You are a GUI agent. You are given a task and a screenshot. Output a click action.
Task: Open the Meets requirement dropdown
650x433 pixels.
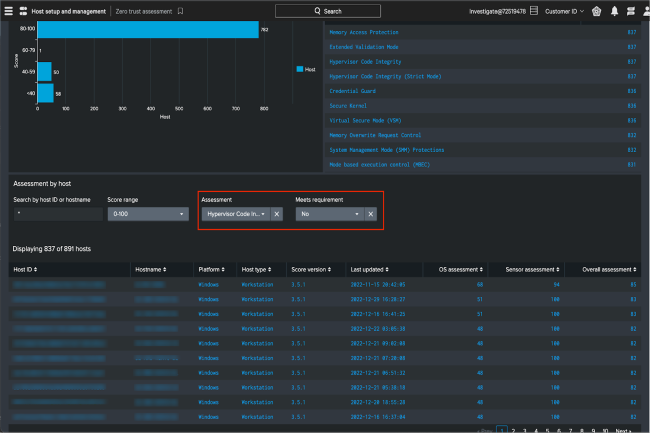click(328, 214)
